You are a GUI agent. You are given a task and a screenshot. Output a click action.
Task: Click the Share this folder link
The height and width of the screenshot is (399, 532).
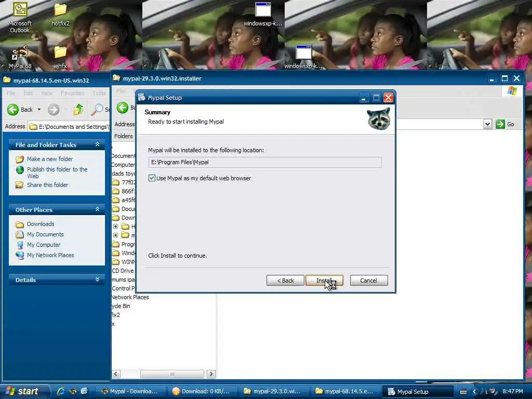47,185
